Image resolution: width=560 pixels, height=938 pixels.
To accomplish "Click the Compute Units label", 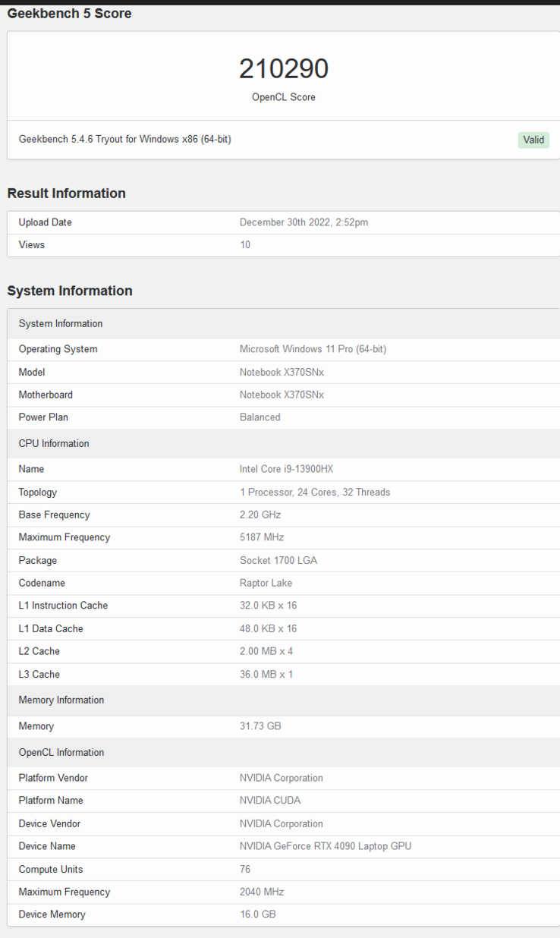I will click(x=51, y=869).
